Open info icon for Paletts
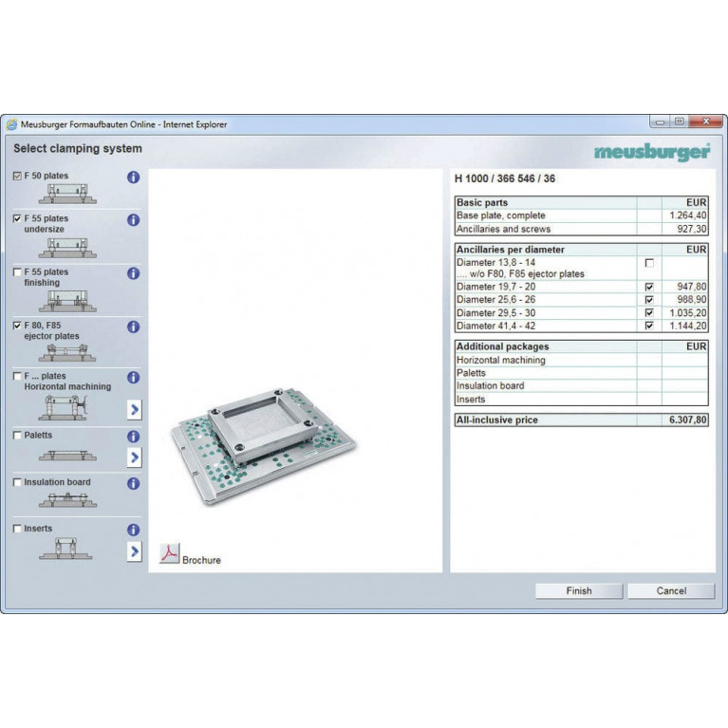Viewport: 728px width, 728px height. [x=133, y=437]
